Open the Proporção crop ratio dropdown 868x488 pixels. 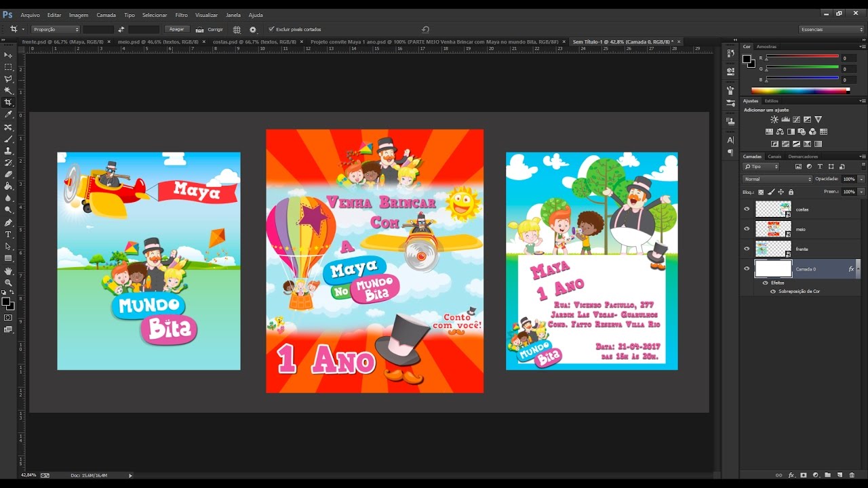56,29
